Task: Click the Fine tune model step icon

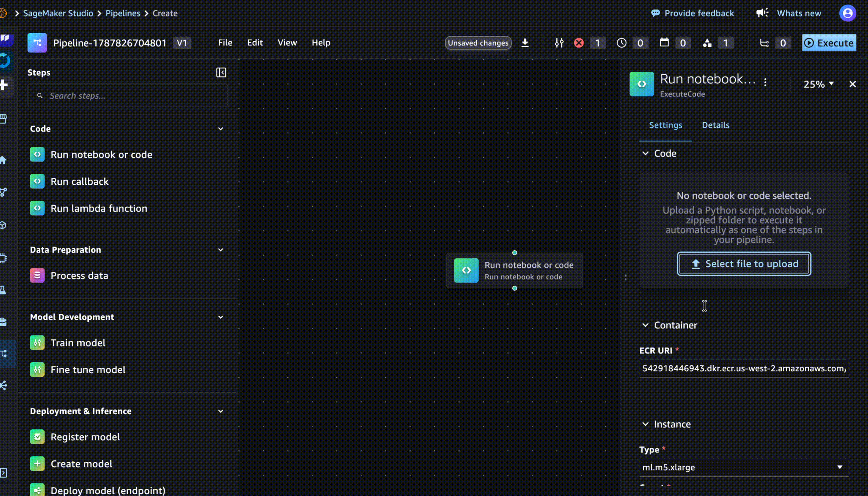Action: [37, 369]
